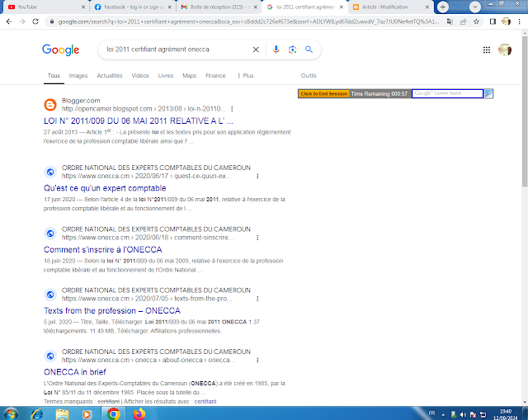Open the ONECCA in brief result
Image resolution: width=528 pixels, height=420 pixels.
[75, 372]
